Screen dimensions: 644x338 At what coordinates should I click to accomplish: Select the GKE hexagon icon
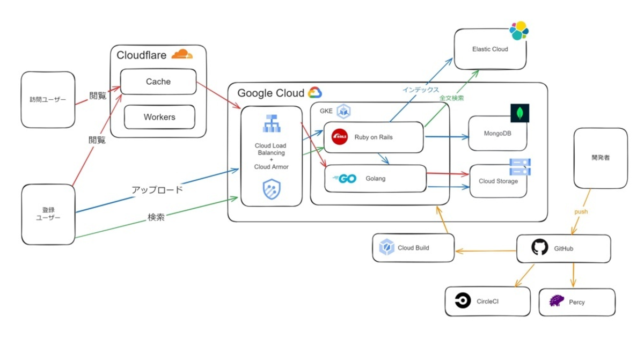[343, 112]
